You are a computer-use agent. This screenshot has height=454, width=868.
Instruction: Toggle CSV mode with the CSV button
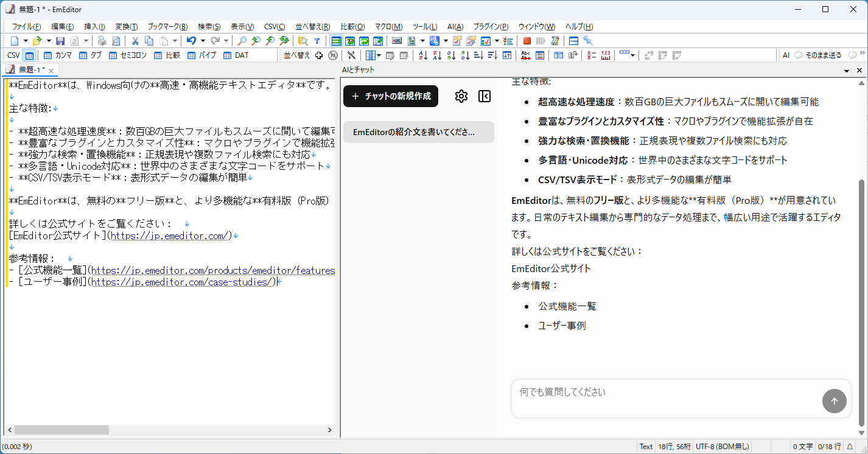point(12,55)
